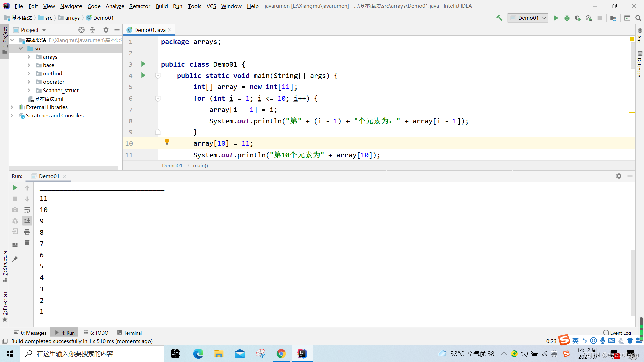This screenshot has width=644, height=362.
Task: Pin the Run tab with pin icon
Action: coord(15,259)
